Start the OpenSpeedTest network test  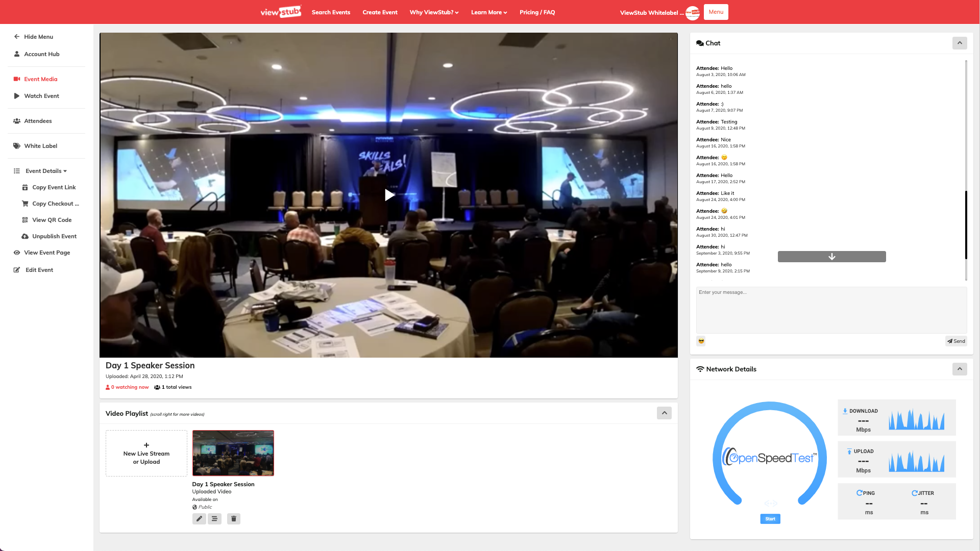770,519
